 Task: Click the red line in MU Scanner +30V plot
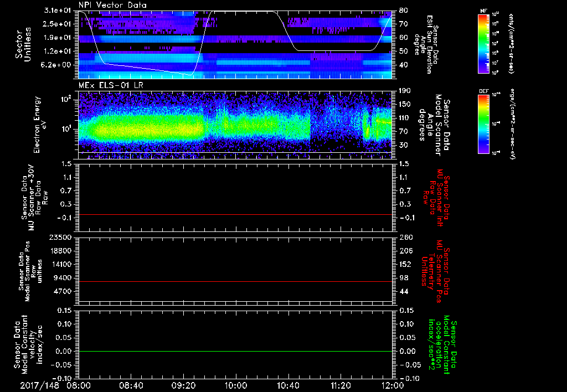click(x=235, y=214)
